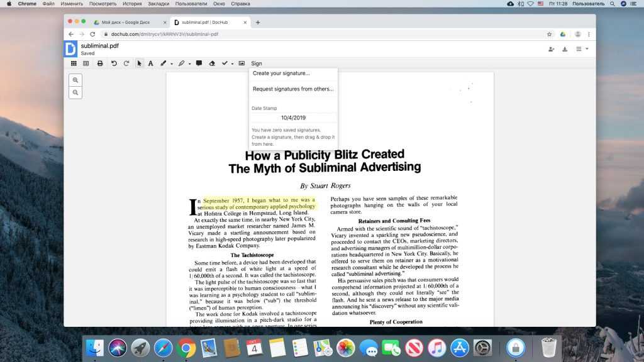Click the print icon in the toolbar

pyautogui.click(x=100, y=63)
